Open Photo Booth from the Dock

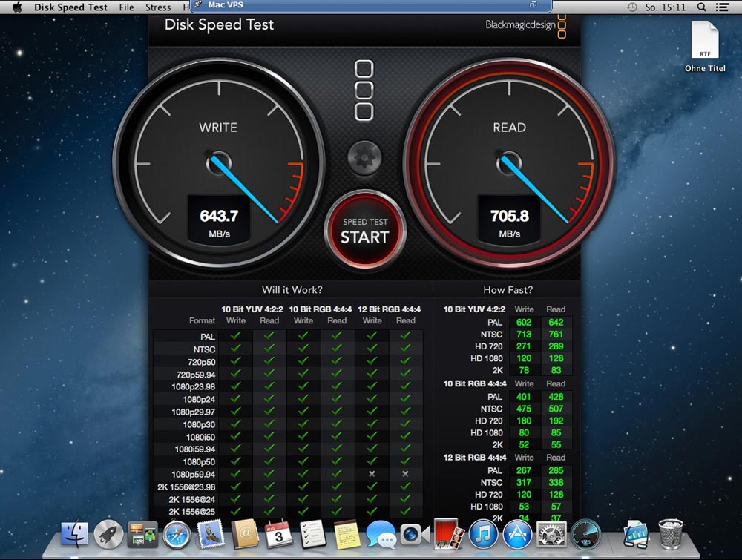tap(449, 535)
